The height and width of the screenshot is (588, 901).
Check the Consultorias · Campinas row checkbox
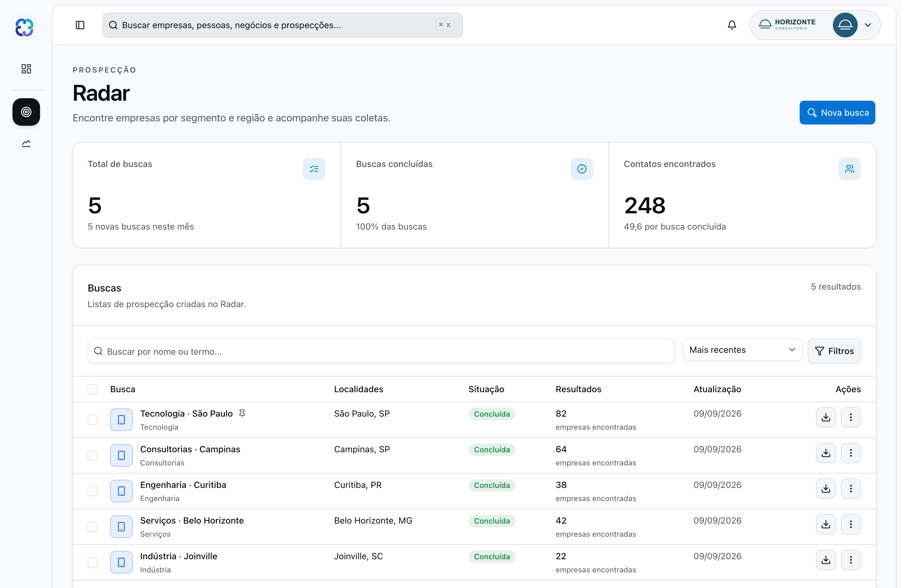click(x=92, y=455)
